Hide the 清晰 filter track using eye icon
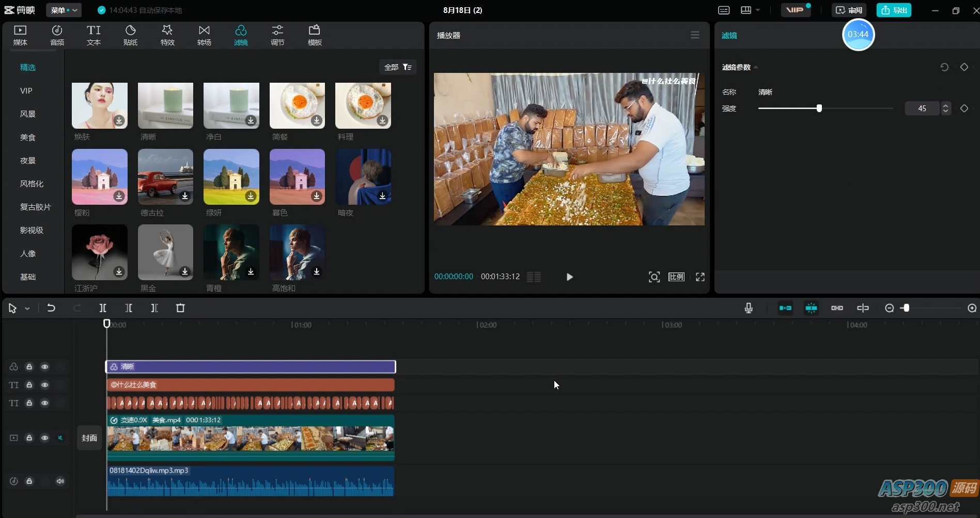Screen dimensions: 980x518 pos(45,367)
